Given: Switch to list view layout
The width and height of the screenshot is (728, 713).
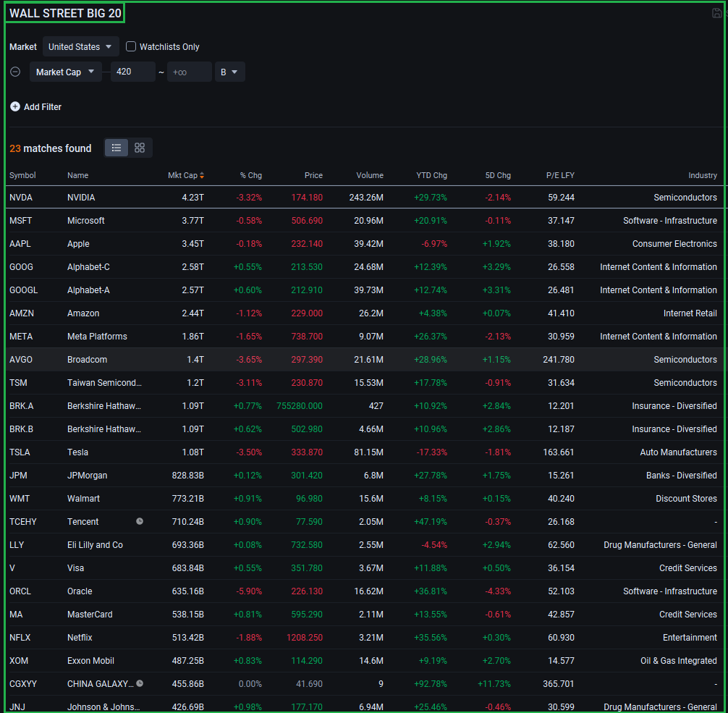Looking at the screenshot, I should coord(117,148).
